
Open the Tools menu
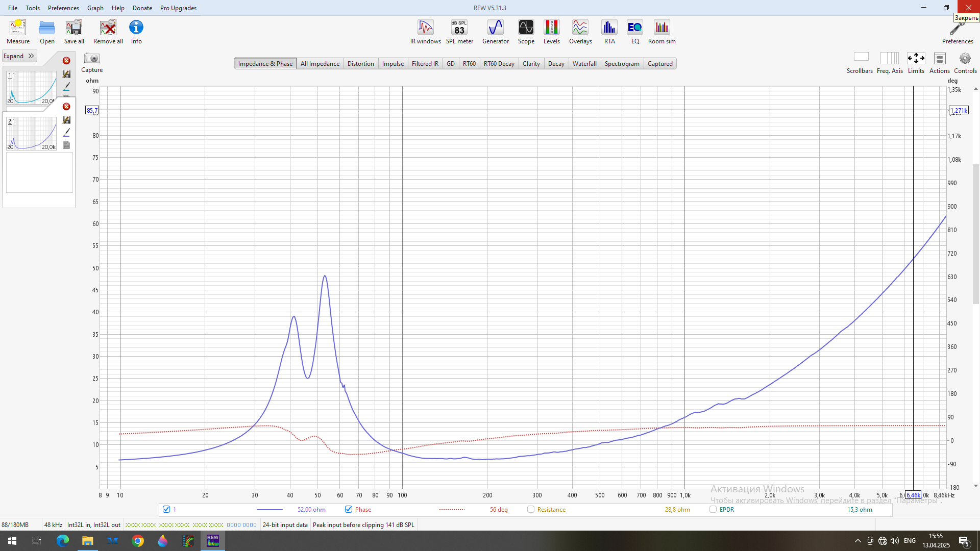click(33, 8)
